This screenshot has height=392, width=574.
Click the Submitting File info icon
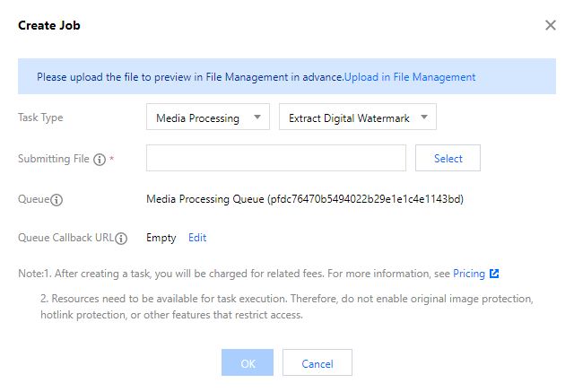pyautogui.click(x=100, y=160)
